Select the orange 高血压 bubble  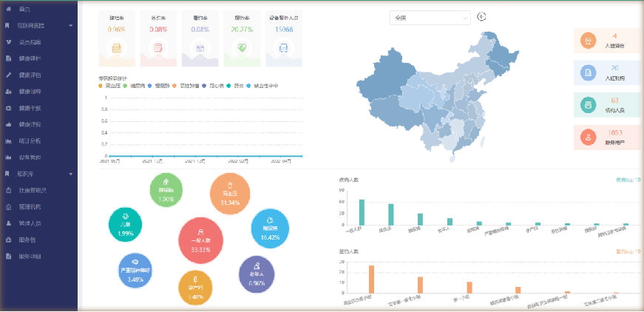pyautogui.click(x=231, y=194)
